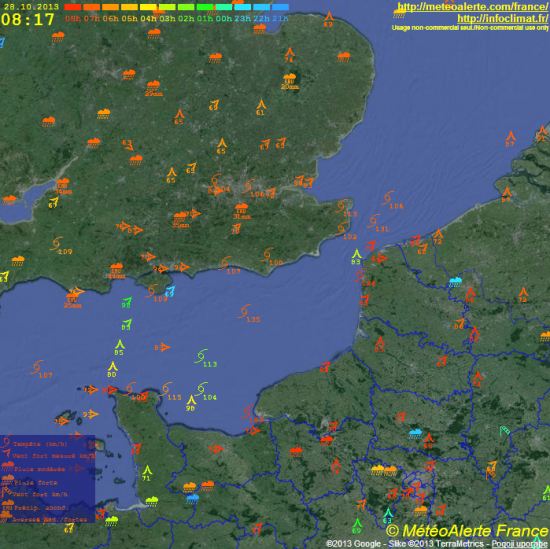Click the 28.10.2013 date text
The image size is (550, 549).
click(31, 7)
